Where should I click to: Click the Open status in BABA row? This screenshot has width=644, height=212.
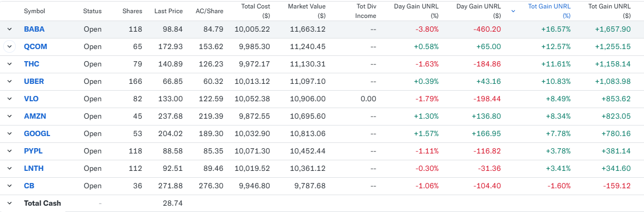click(92, 30)
